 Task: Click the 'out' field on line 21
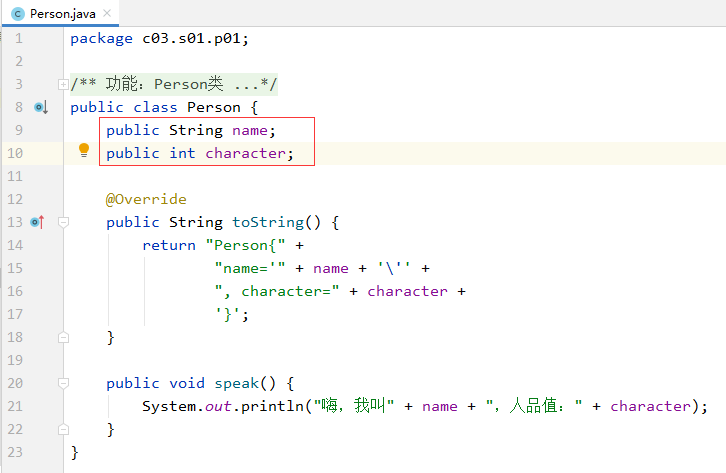pyautogui.click(x=218, y=406)
